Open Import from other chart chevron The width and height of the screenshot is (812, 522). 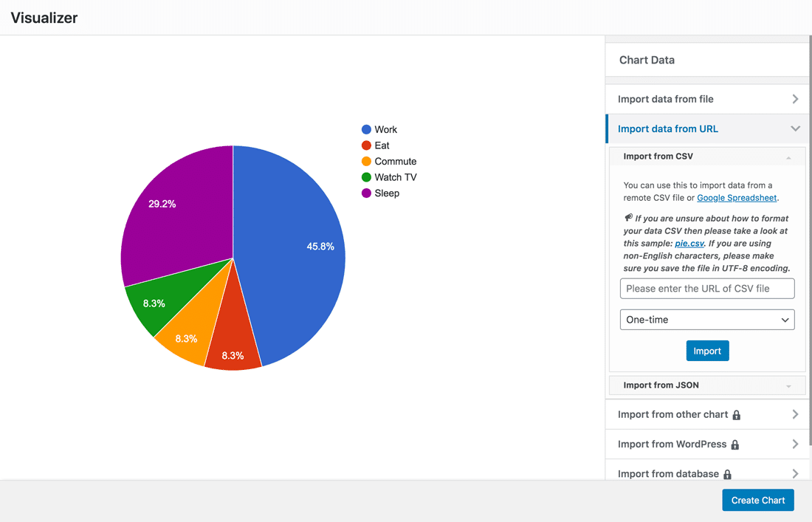796,414
